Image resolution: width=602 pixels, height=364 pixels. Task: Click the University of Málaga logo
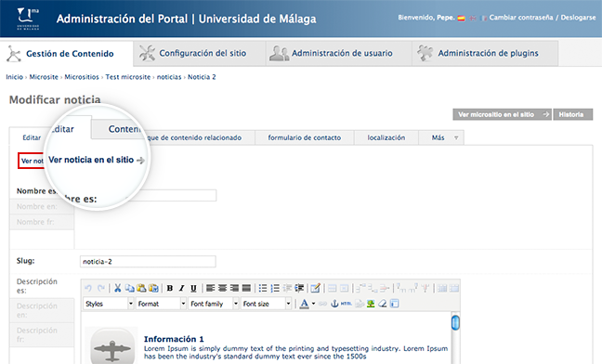tap(28, 19)
